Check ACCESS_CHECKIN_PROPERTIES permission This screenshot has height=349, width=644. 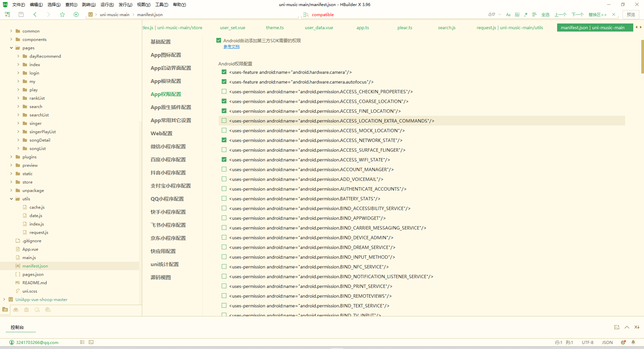[x=224, y=91]
